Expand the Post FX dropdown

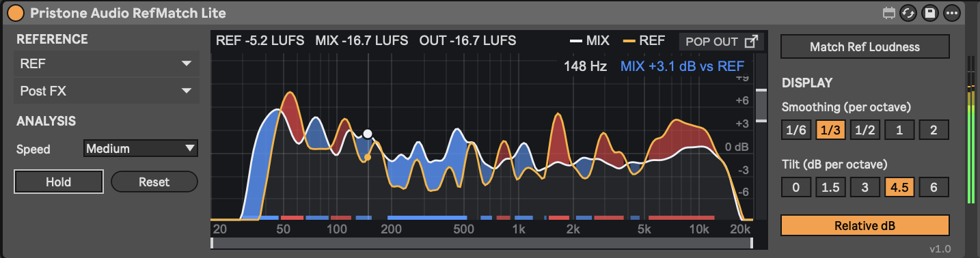coord(107,91)
